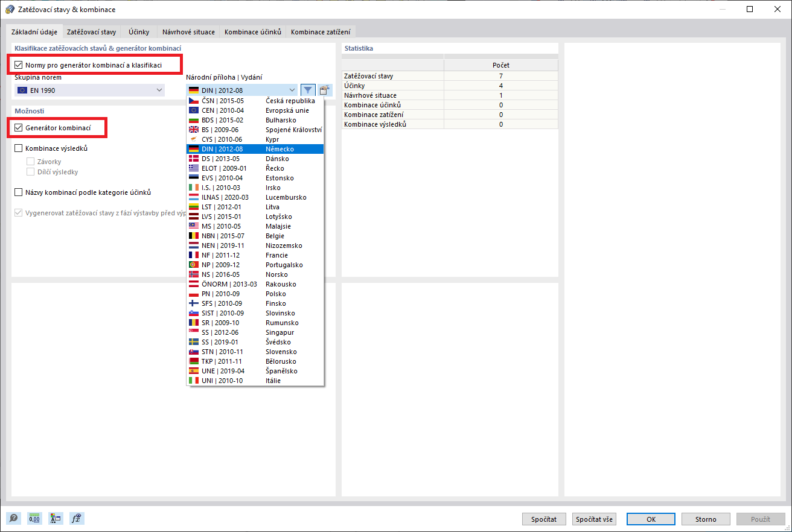Select STN 2010-11 Slovensko option
Image resolution: width=792 pixels, height=532 pixels.
click(x=255, y=352)
